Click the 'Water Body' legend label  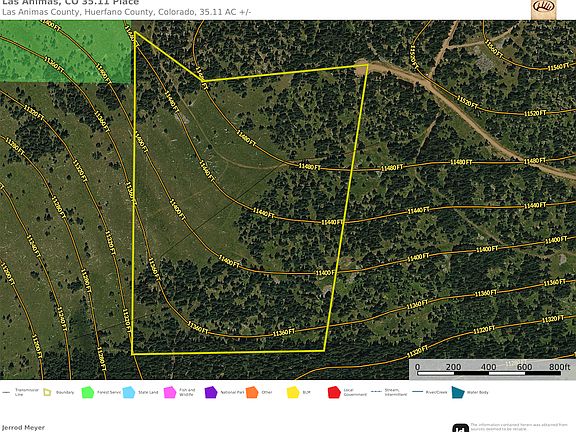pyautogui.click(x=478, y=392)
